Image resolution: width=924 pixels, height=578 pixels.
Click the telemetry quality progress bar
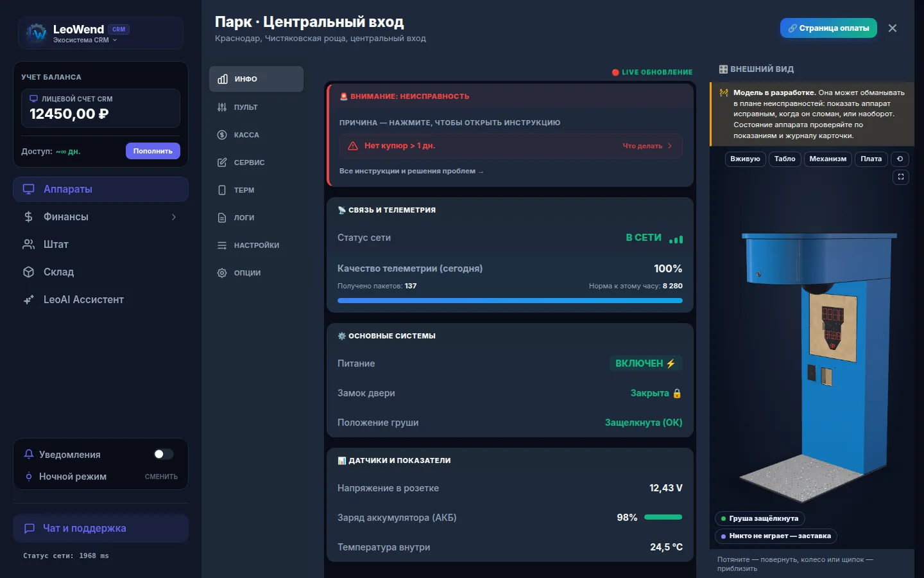[x=510, y=300]
